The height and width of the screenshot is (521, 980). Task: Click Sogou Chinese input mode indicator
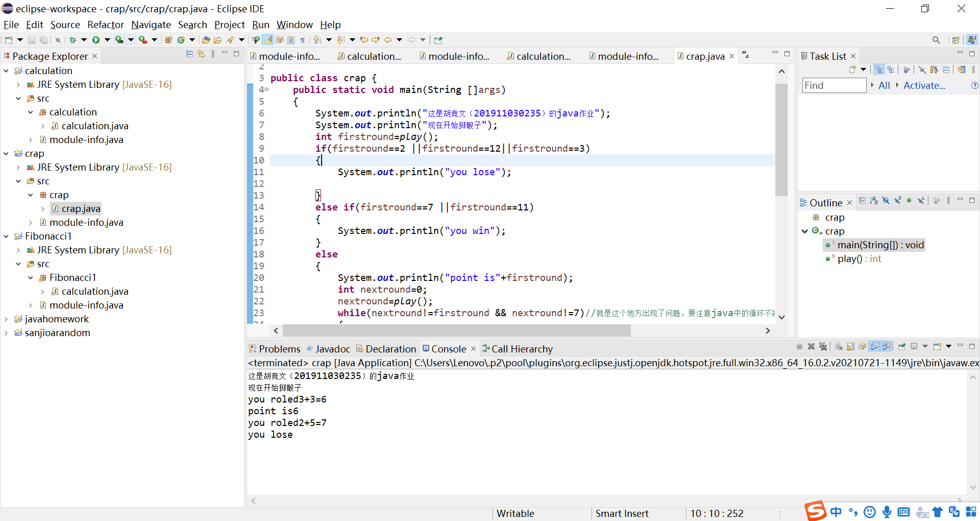click(836, 511)
